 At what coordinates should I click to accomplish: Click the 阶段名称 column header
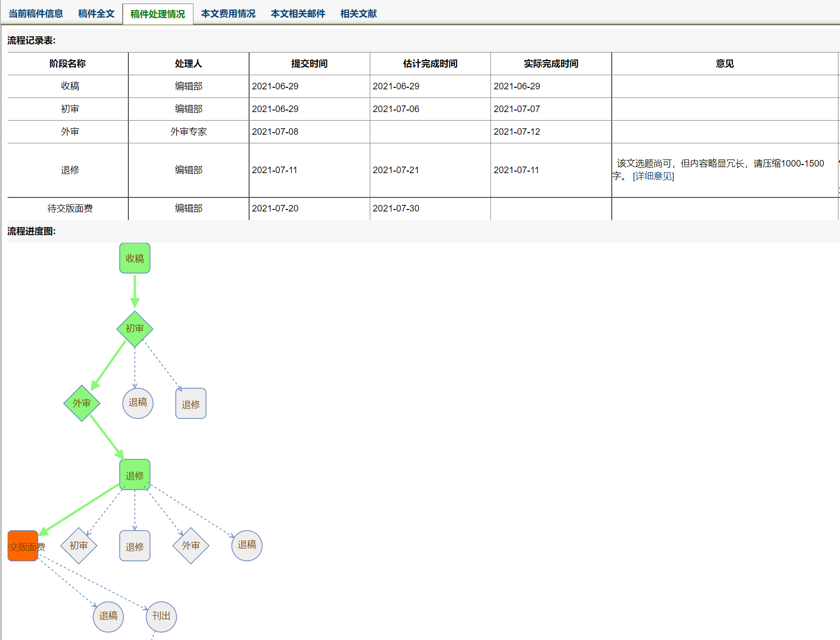coord(68,64)
